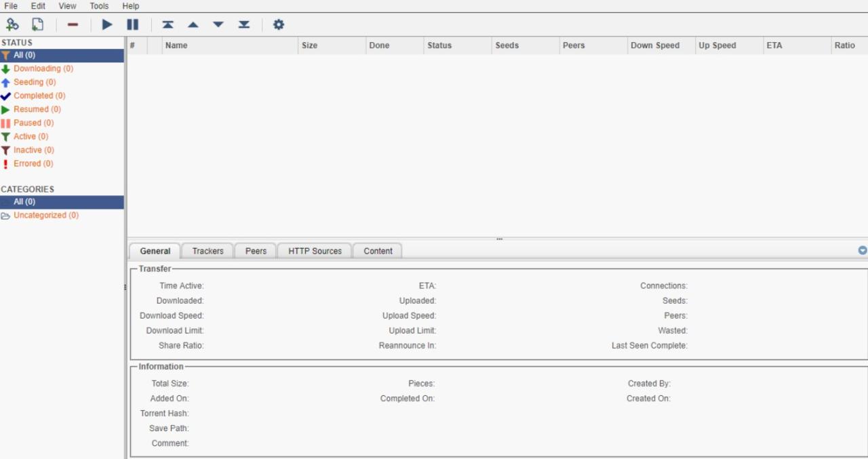This screenshot has width=868, height=459.
Task: Click the Last Seen Complete label
Action: [x=650, y=346]
